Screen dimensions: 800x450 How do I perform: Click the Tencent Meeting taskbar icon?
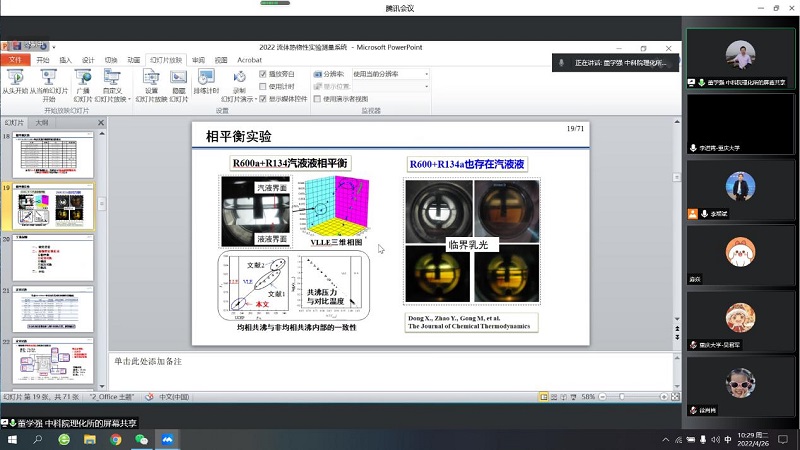coord(167,439)
